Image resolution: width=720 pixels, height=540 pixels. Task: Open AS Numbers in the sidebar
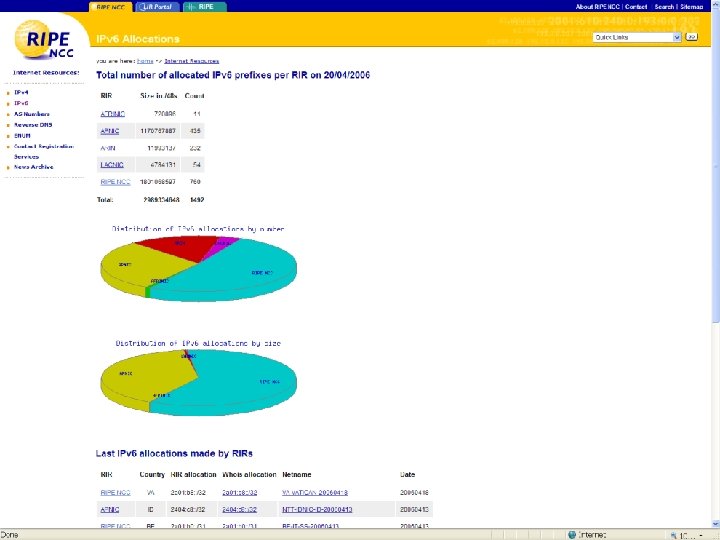pyautogui.click(x=32, y=114)
